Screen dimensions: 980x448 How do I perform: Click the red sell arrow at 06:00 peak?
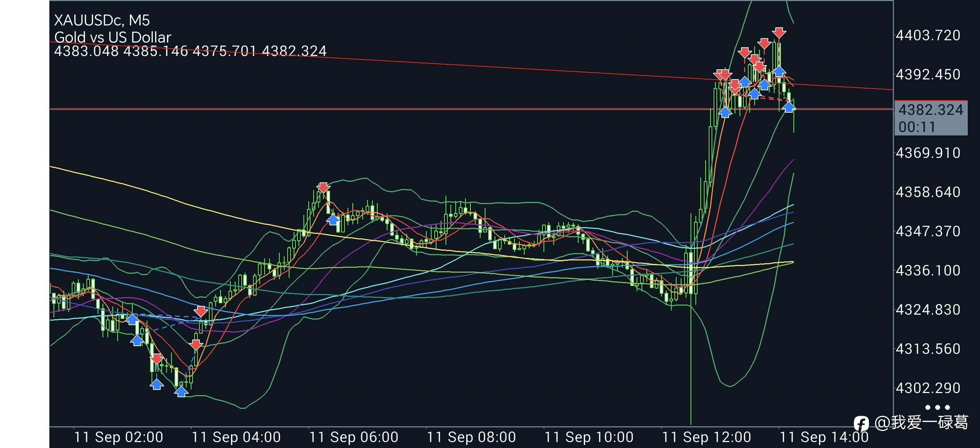pos(323,187)
